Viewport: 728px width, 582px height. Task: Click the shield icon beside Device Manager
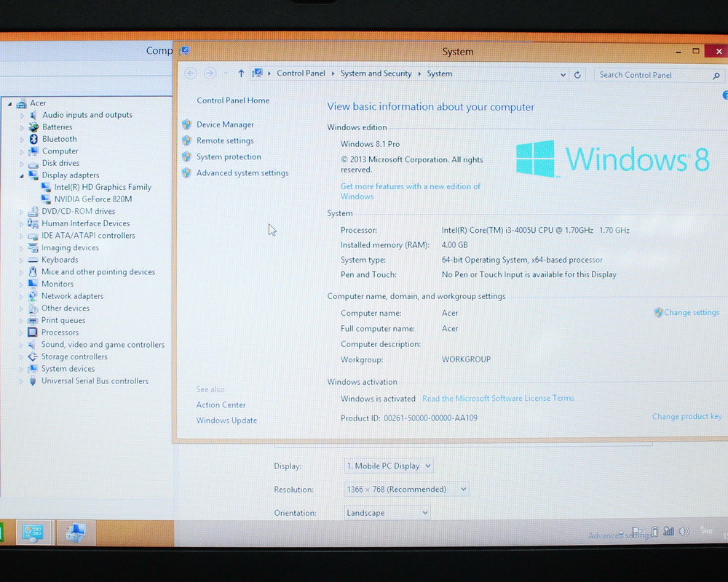coord(186,124)
